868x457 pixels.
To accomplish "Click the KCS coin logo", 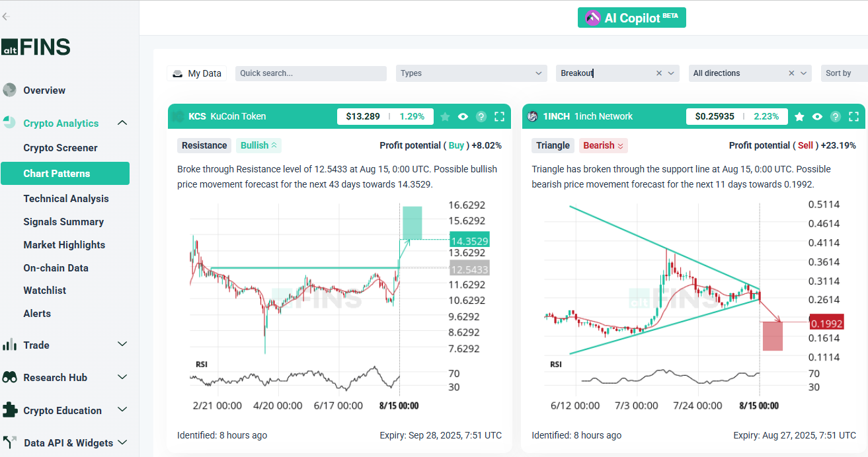I will tap(177, 117).
